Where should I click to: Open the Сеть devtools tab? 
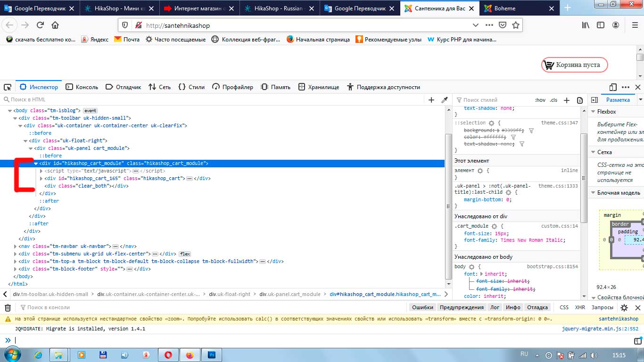point(159,87)
